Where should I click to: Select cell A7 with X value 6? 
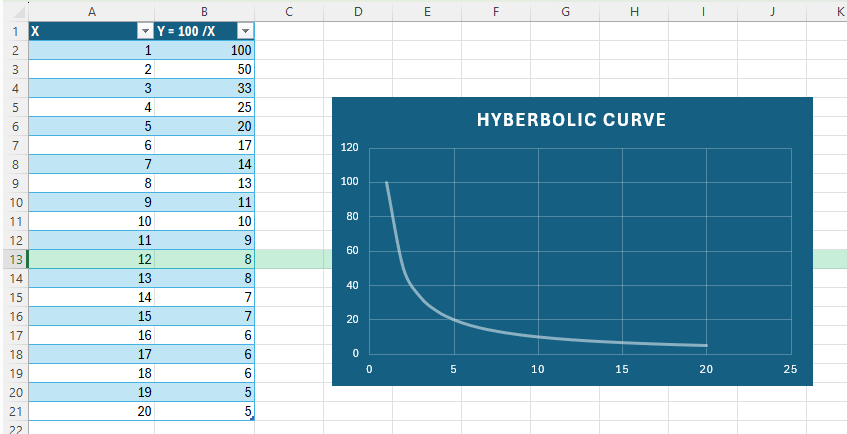(91, 145)
